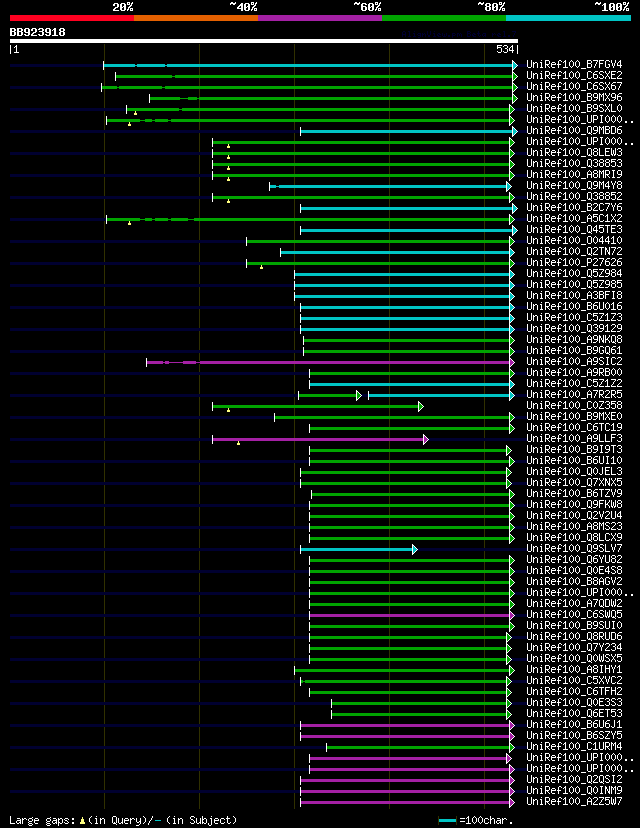Click the purple ~60% identity legend segment

pyautogui.click(x=320, y=18)
